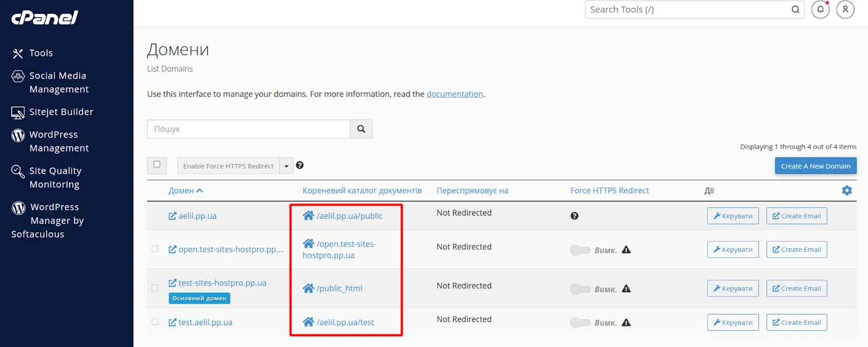Click Create Email for aelil.pp.ua
The height and width of the screenshot is (347, 868).
(797, 216)
